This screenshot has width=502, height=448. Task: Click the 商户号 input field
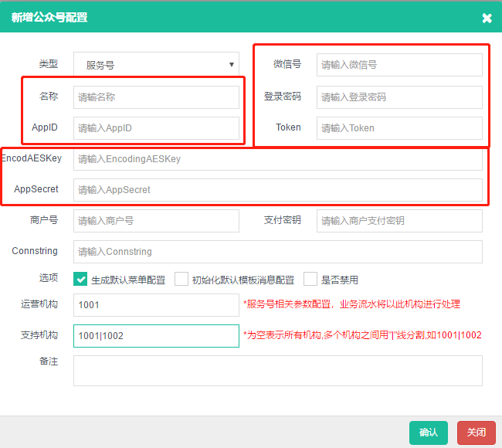(x=156, y=221)
